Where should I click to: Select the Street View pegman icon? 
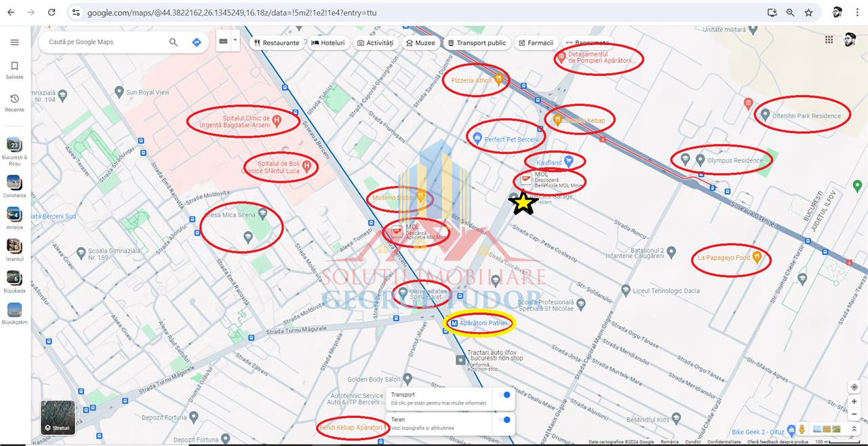click(x=802, y=429)
